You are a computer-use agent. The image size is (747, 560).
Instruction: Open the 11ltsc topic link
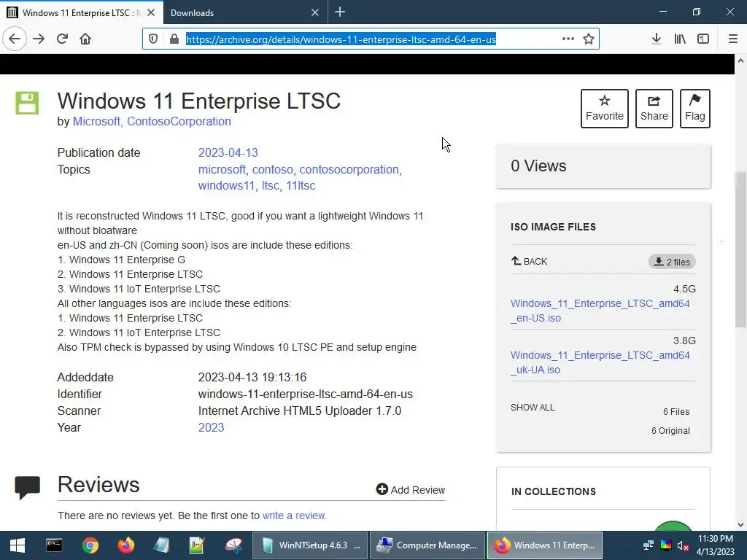coord(301,186)
